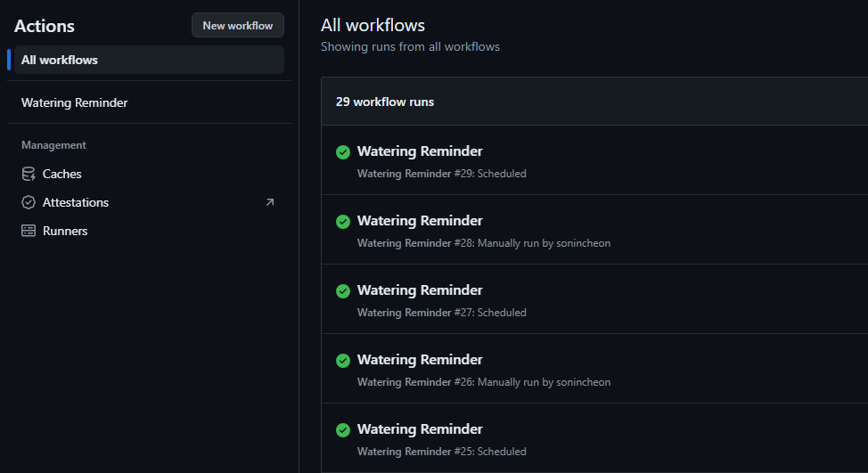
Task: Open the Watering Reminder workflow in sidebar
Action: (x=74, y=103)
